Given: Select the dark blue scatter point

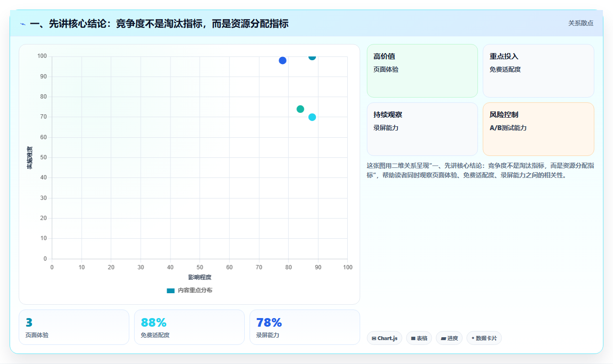Looking at the screenshot, I should pyautogui.click(x=283, y=60).
